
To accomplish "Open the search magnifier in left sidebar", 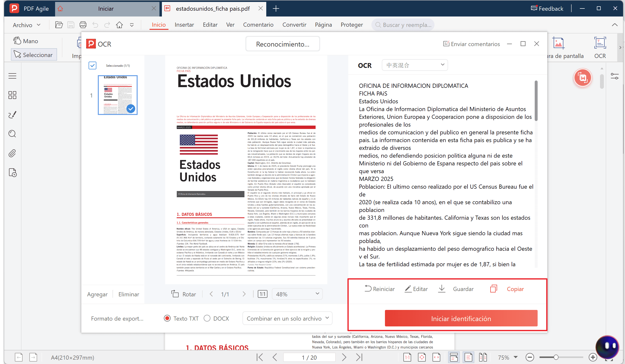I will 12,134.
